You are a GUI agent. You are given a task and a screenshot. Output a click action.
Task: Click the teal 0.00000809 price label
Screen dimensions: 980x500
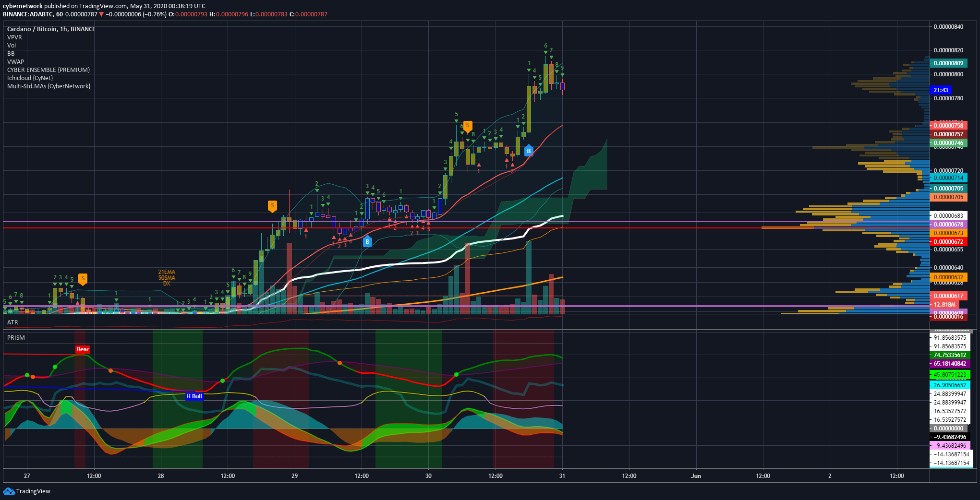(x=948, y=63)
